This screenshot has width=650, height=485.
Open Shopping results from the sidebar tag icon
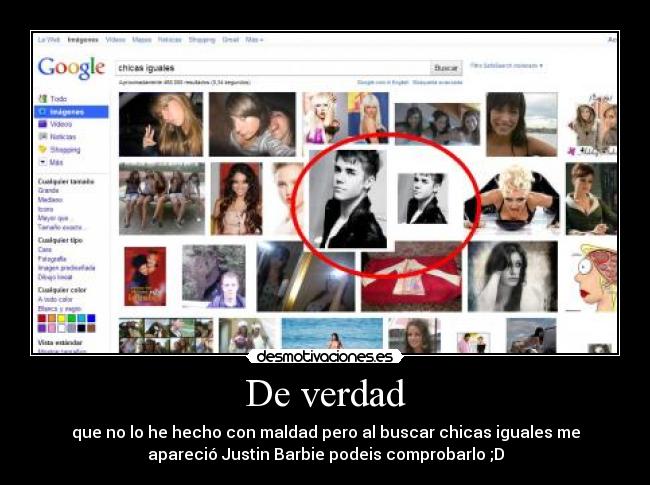tap(42, 149)
